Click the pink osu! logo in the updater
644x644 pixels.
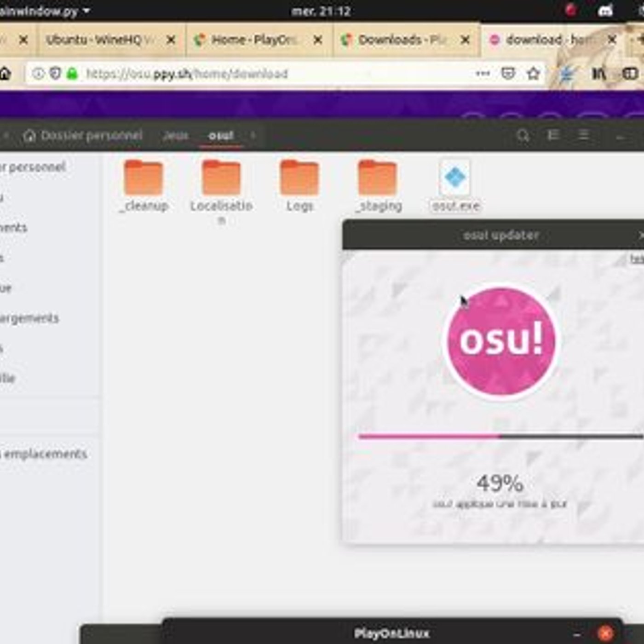501,341
